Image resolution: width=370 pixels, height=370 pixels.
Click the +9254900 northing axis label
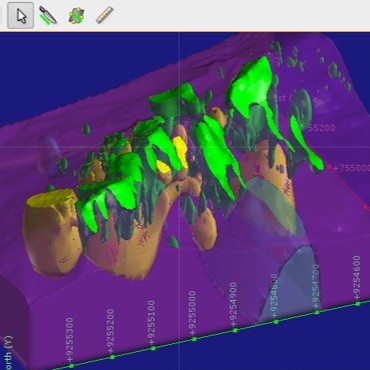click(233, 305)
